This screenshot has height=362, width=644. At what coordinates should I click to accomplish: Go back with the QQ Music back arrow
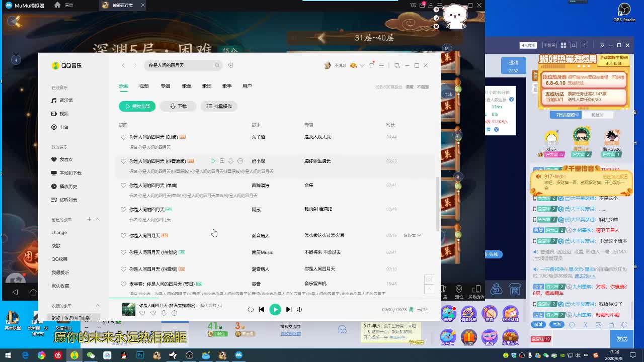(x=123, y=65)
